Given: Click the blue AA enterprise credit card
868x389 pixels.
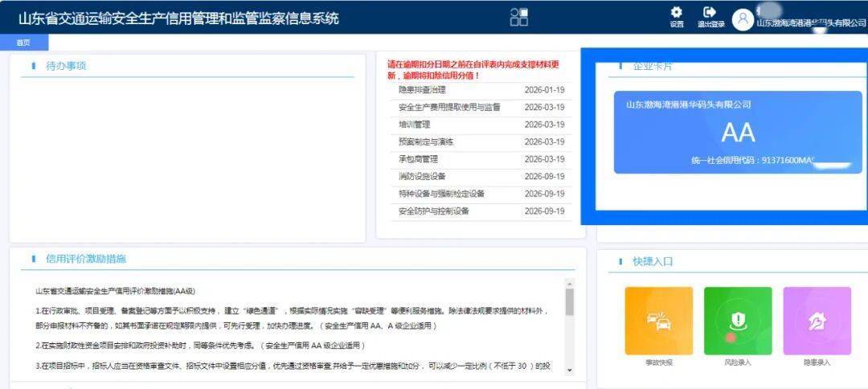Looking at the screenshot, I should click(737, 132).
